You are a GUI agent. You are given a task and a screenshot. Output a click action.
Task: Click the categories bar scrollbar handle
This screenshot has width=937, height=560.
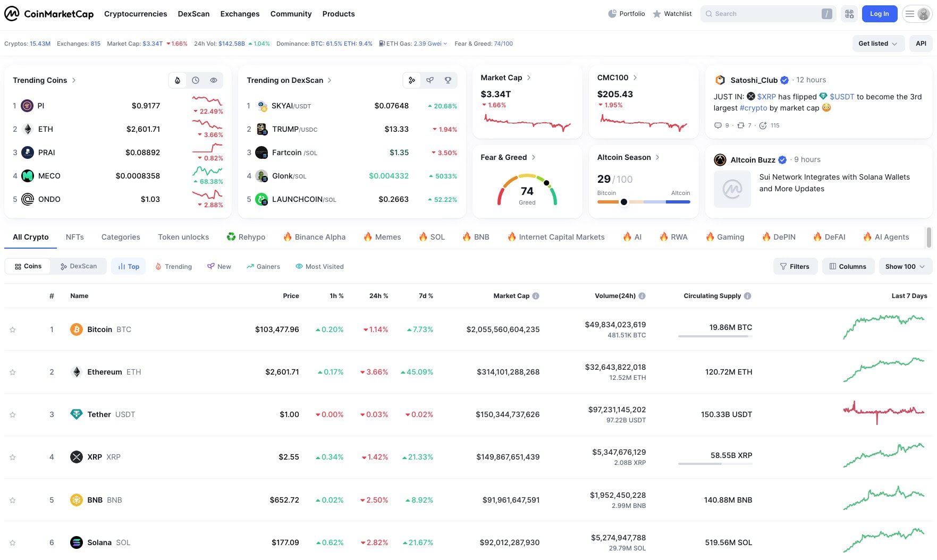(x=928, y=237)
